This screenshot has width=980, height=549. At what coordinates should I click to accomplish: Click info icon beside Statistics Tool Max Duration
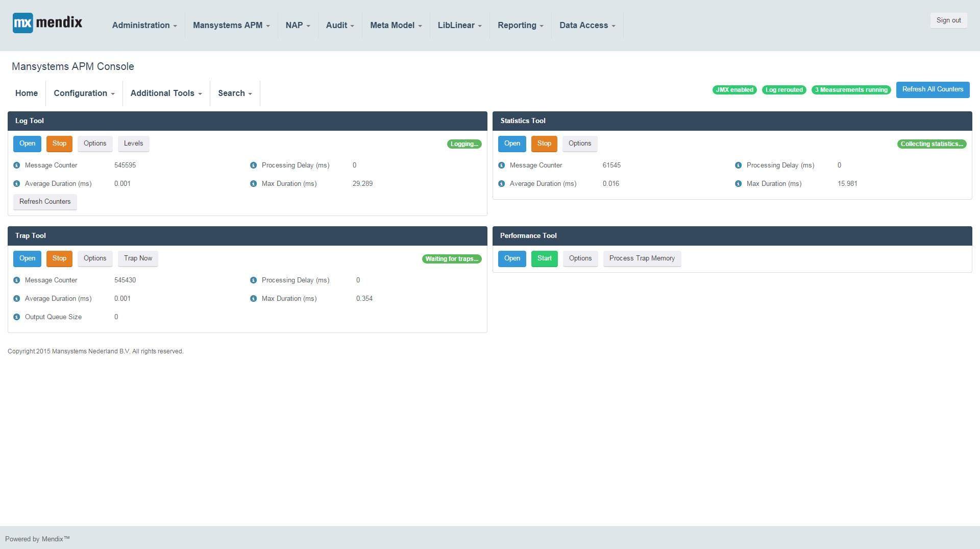tap(738, 184)
